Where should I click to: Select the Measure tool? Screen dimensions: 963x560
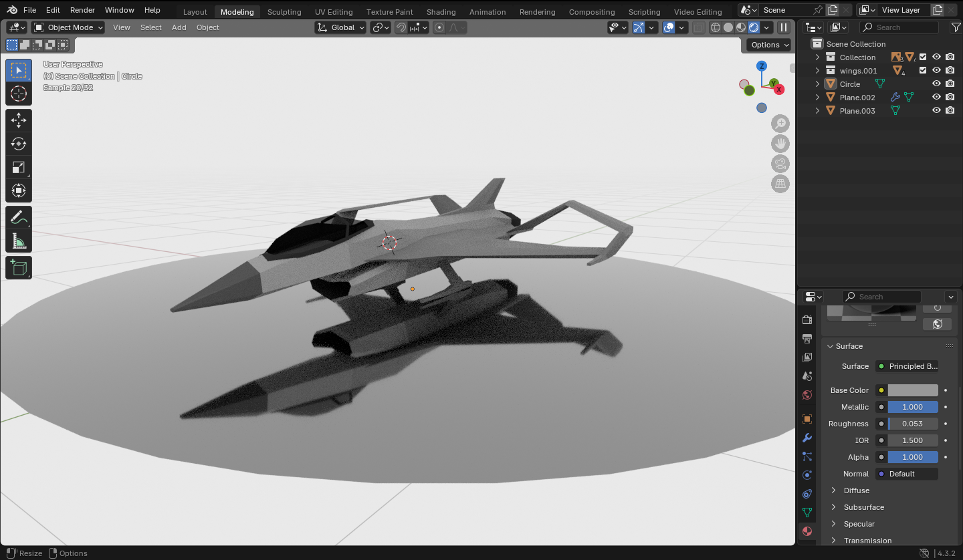19,241
